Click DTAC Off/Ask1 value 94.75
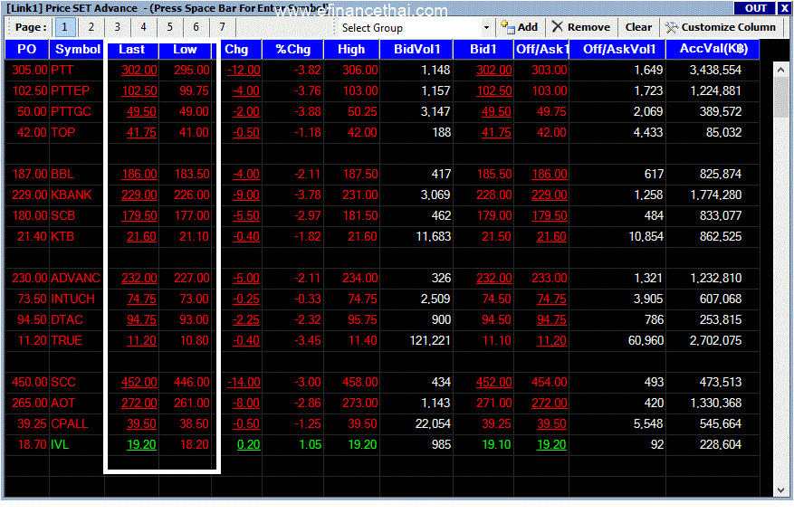794x532 pixels. [x=551, y=320]
